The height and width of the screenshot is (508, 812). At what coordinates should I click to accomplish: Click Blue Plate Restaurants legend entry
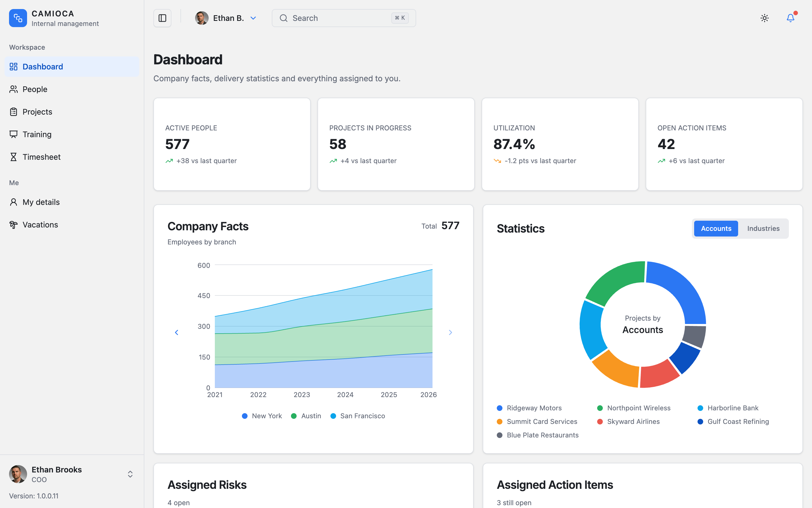538,435
